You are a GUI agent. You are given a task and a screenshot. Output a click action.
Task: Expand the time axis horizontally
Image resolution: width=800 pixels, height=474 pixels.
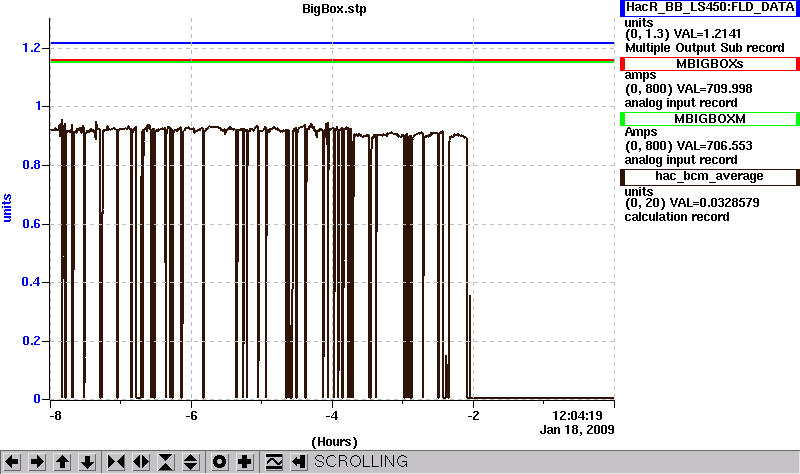[x=141, y=462]
